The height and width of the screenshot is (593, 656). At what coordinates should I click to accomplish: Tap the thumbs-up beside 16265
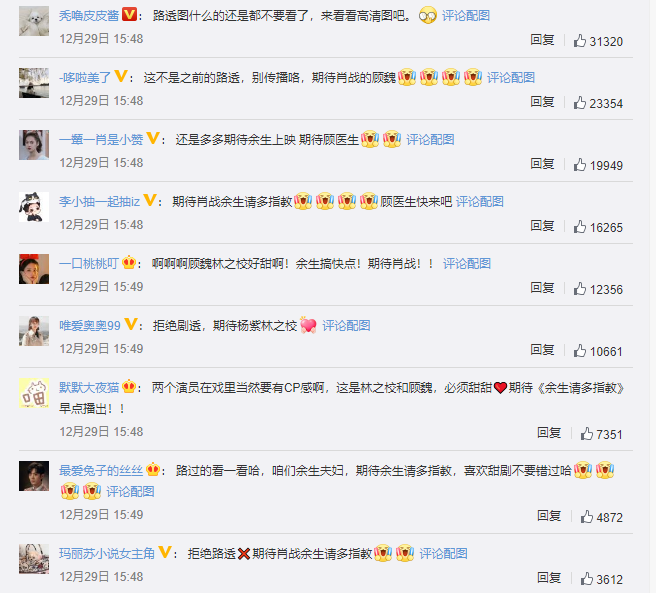click(x=579, y=226)
